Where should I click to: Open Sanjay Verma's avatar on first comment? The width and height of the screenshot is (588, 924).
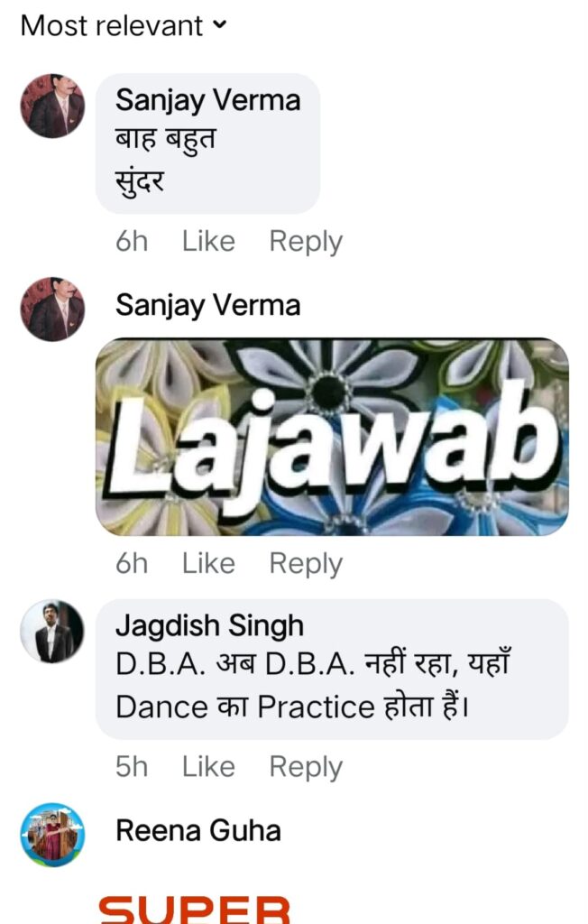click(52, 106)
